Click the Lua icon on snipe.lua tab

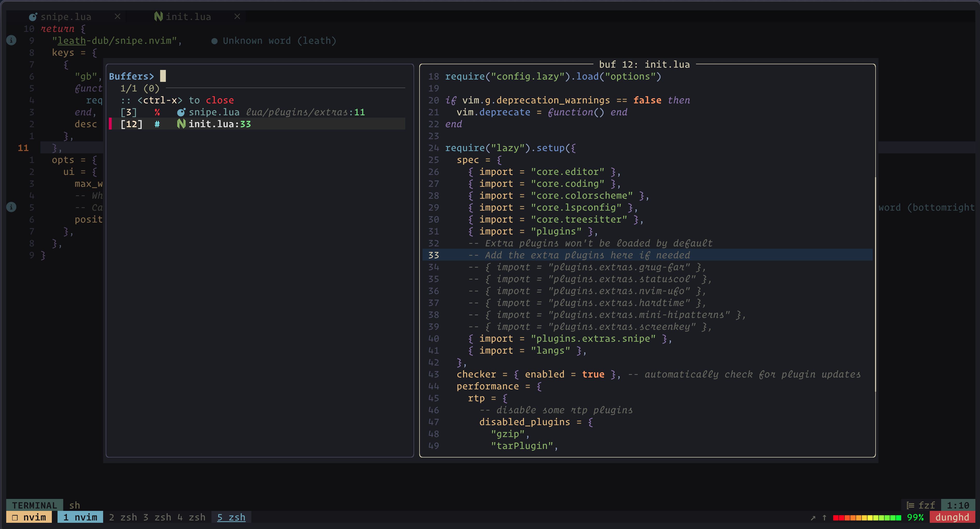pos(33,17)
